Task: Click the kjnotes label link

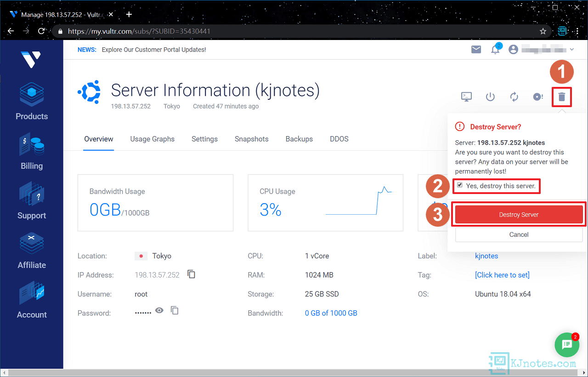Action: click(x=486, y=256)
